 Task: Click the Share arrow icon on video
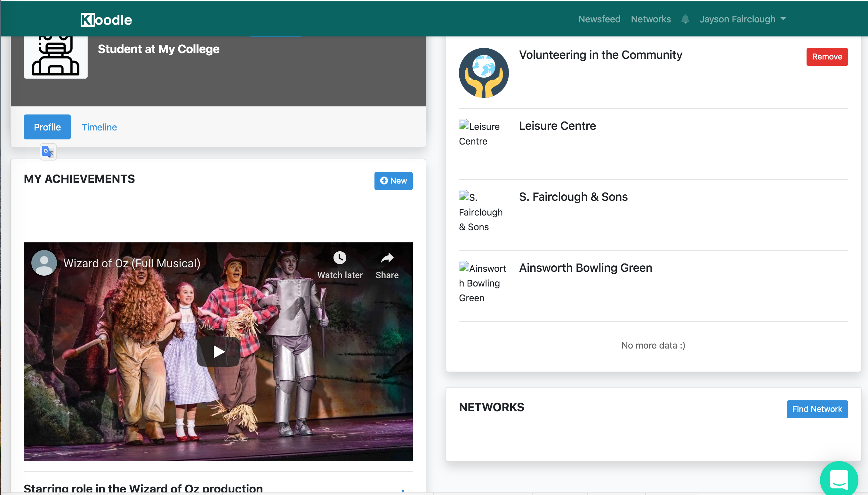387,258
